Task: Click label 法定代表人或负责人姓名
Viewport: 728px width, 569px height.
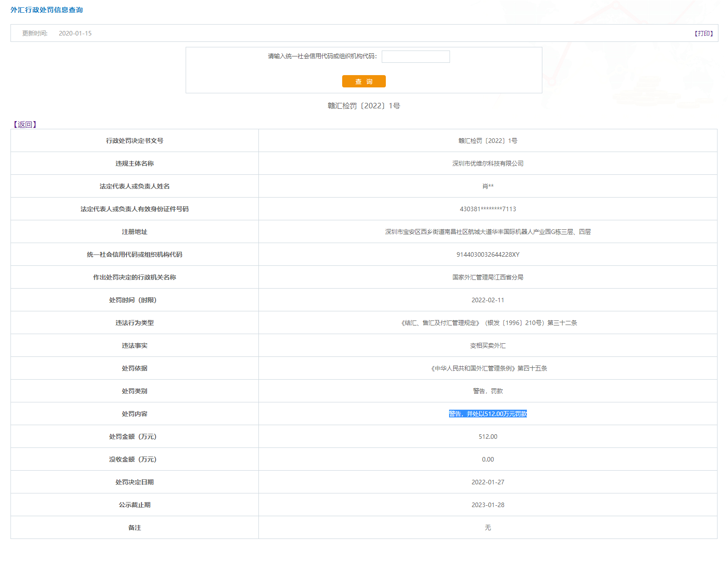Action: pyautogui.click(x=135, y=186)
